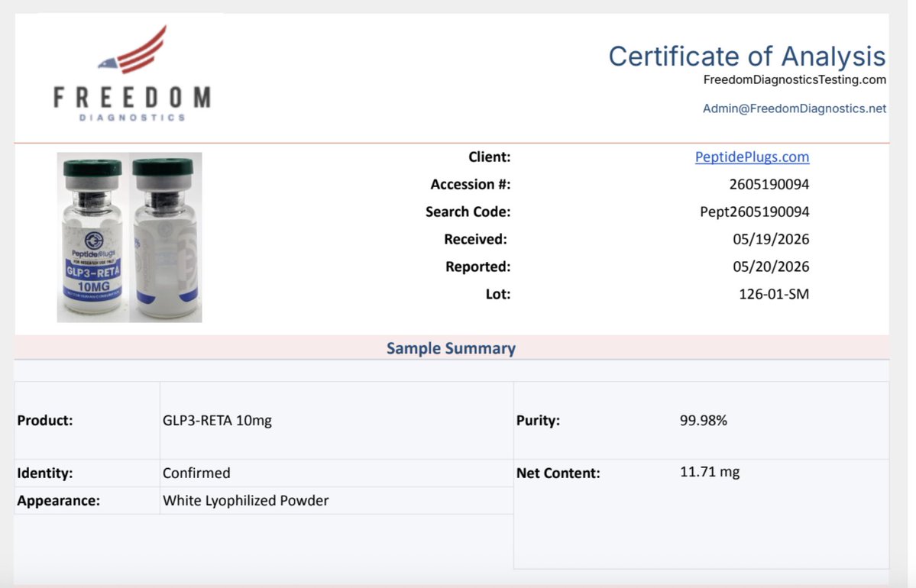Select the product value GLP3-RETA 10mg
Screen dimensions: 916x588
[217, 421]
